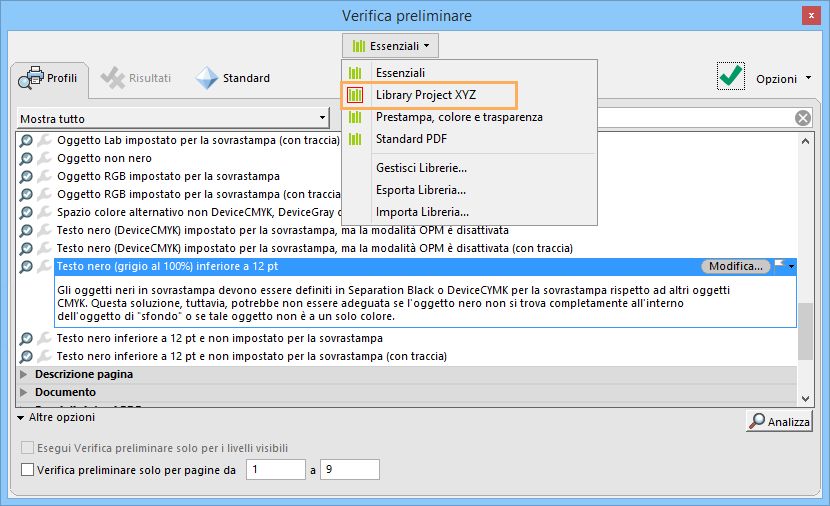Close the Verifica preliminare dialog
The height and width of the screenshot is (506, 830).
[x=811, y=16]
